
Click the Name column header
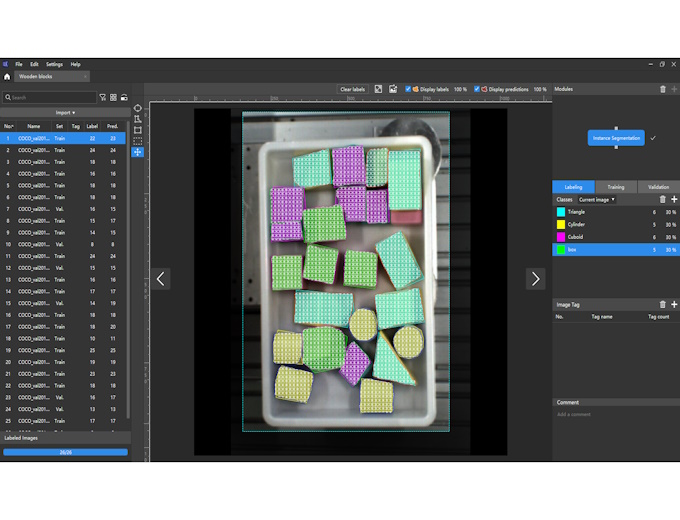[33, 126]
